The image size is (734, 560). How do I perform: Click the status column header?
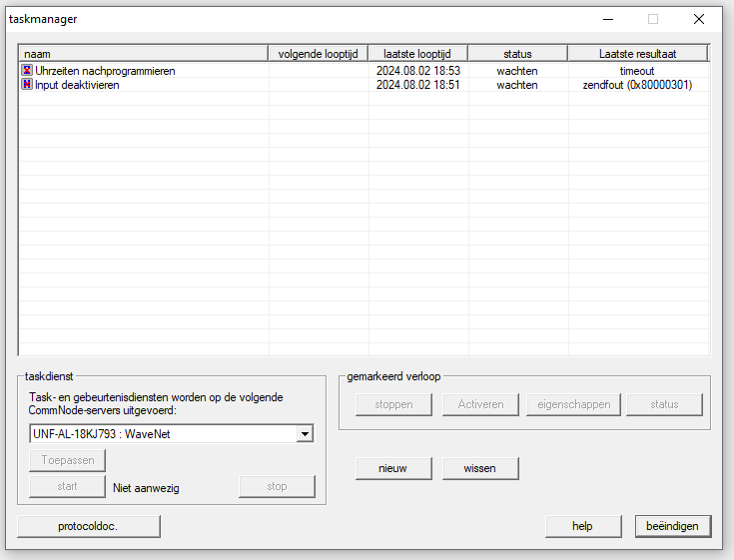pos(517,54)
